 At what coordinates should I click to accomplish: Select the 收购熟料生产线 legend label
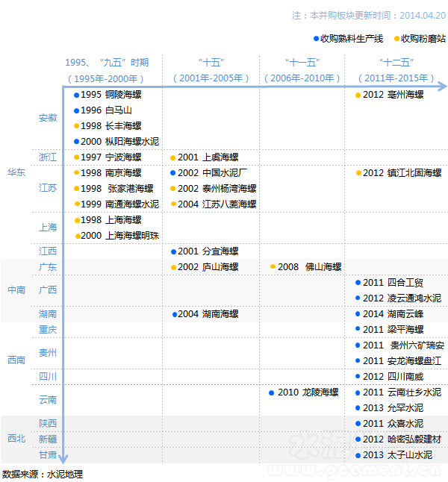coord(352,39)
